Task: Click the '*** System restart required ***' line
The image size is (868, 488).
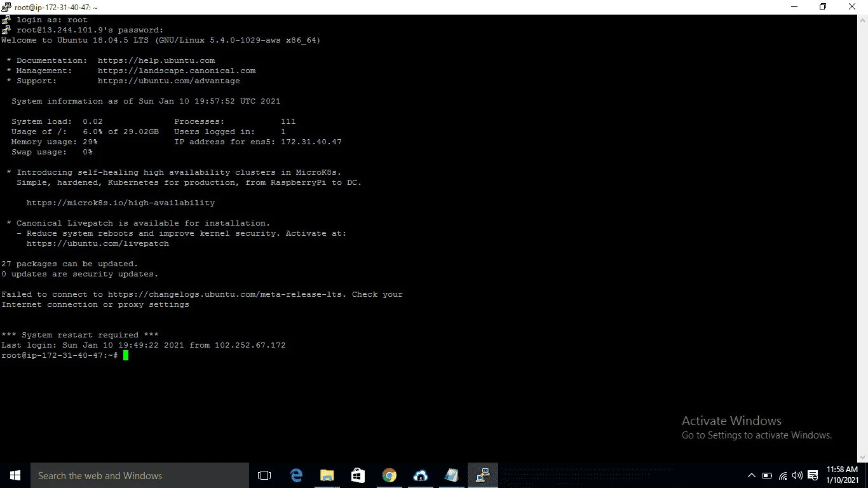Action: point(80,335)
